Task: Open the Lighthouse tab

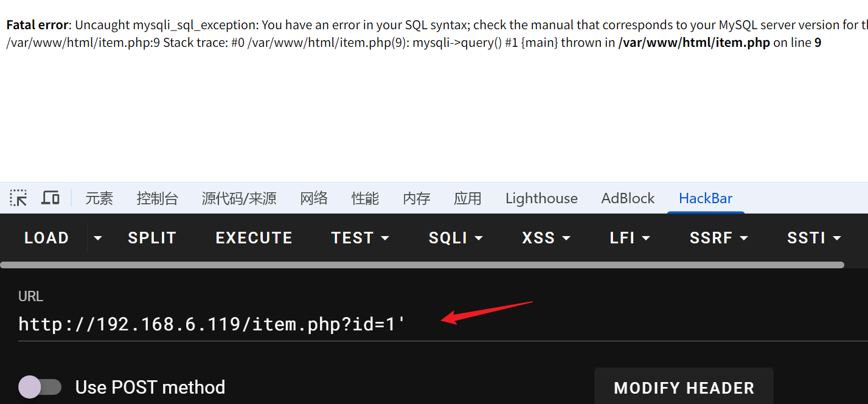Action: click(541, 198)
